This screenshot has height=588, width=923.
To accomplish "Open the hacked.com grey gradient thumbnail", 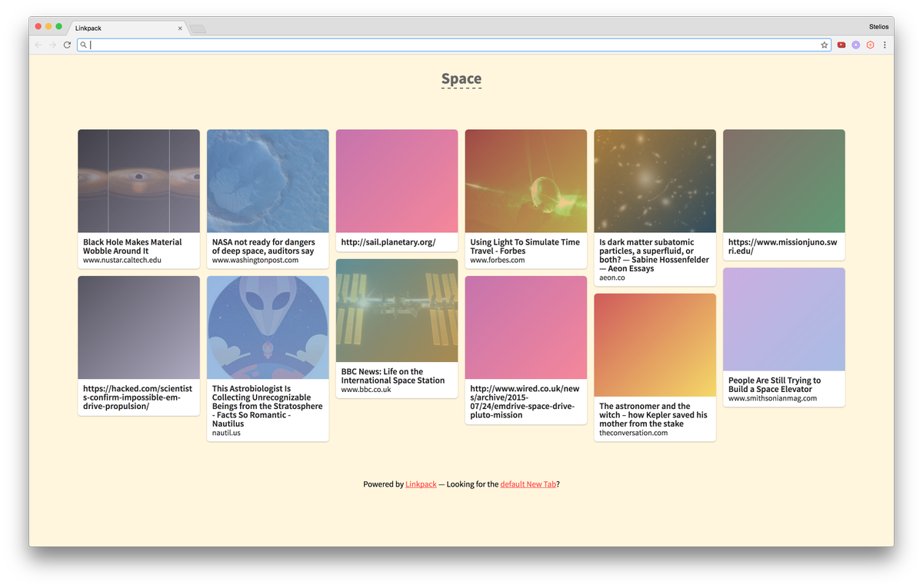I will (138, 327).
